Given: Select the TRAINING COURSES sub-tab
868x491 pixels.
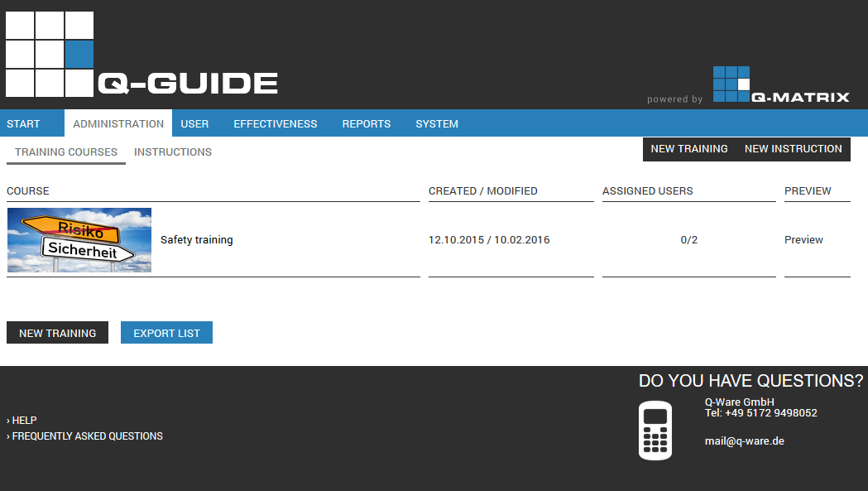Looking at the screenshot, I should tap(66, 152).
